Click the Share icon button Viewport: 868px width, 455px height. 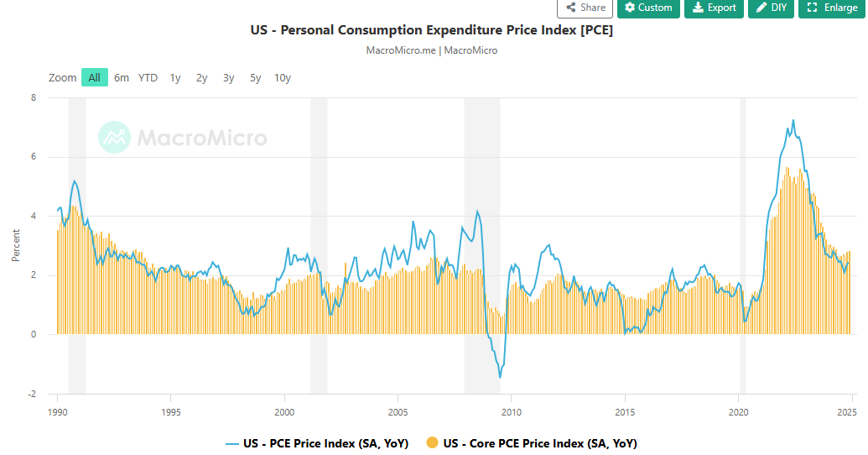(x=585, y=8)
